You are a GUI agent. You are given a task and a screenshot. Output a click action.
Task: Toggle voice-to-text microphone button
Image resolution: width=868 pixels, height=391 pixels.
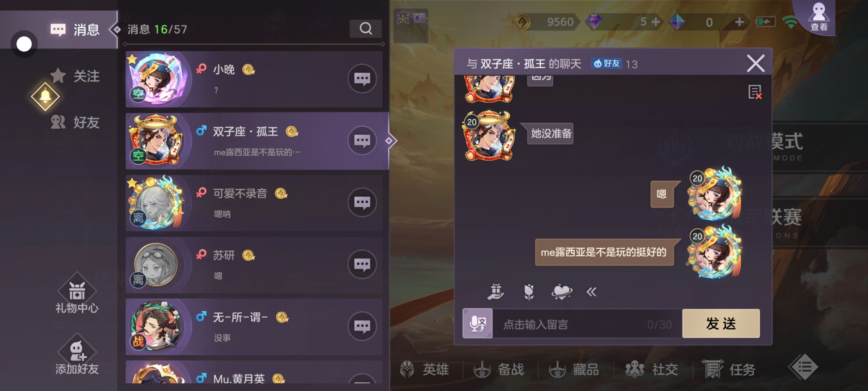(x=477, y=323)
